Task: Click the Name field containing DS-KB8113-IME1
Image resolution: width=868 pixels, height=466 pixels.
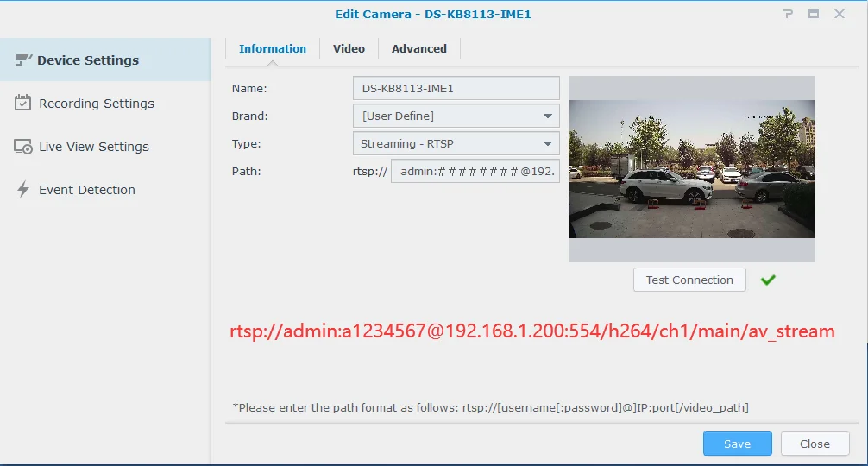Action: [456, 89]
